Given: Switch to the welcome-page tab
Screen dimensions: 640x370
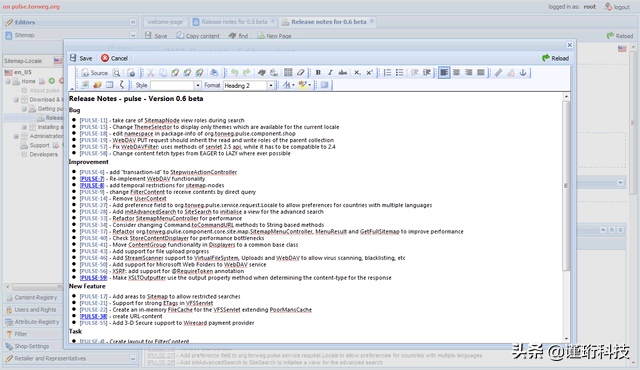Looking at the screenshot, I should [x=165, y=22].
